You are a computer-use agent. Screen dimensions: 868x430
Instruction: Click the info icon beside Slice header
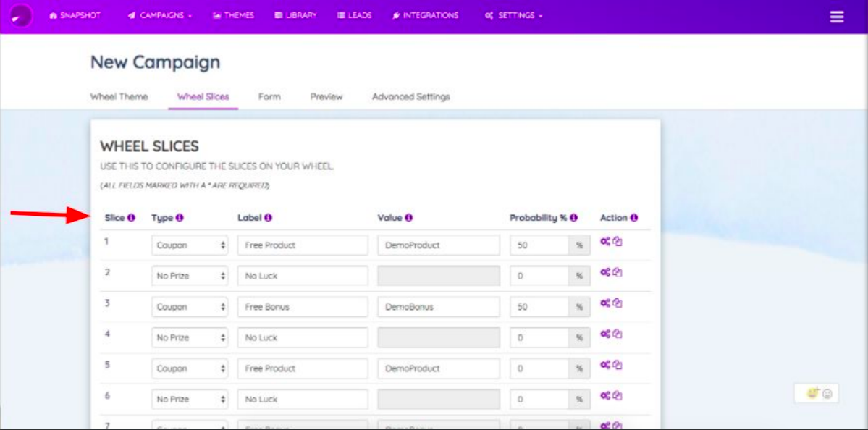(131, 218)
